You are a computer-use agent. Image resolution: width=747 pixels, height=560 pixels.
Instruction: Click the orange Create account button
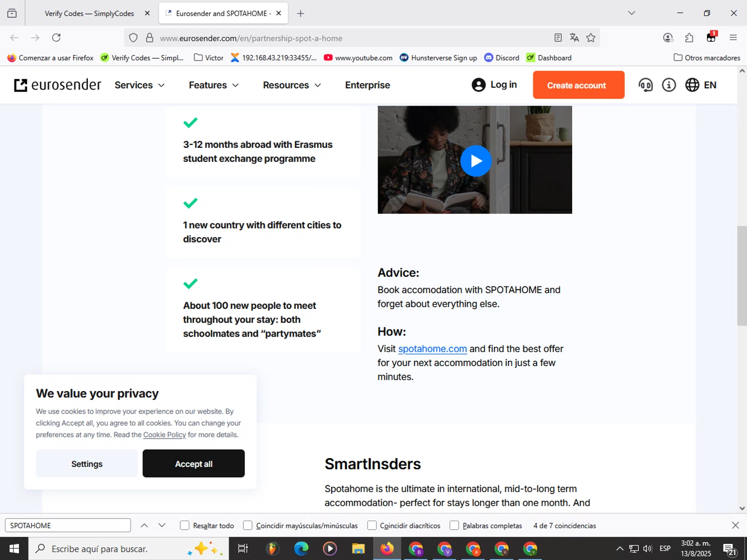[x=578, y=85]
